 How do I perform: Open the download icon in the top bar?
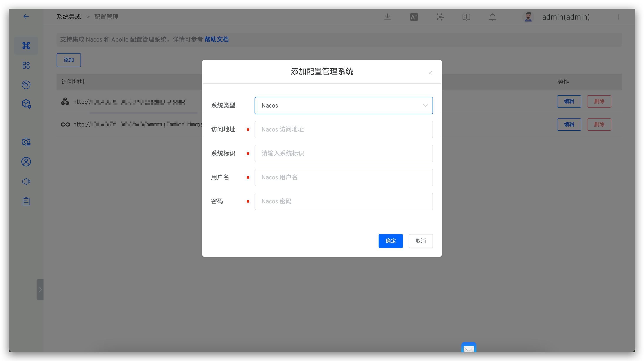387,17
